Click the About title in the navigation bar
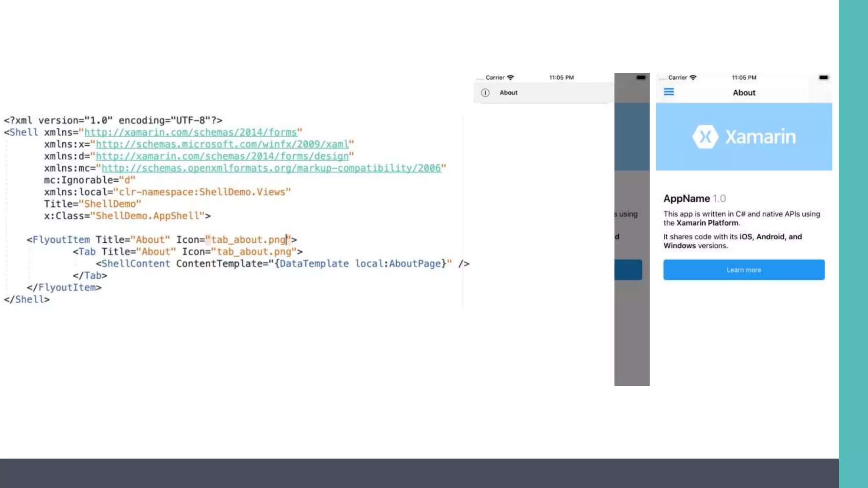Viewport: 868px width, 488px height. click(744, 93)
